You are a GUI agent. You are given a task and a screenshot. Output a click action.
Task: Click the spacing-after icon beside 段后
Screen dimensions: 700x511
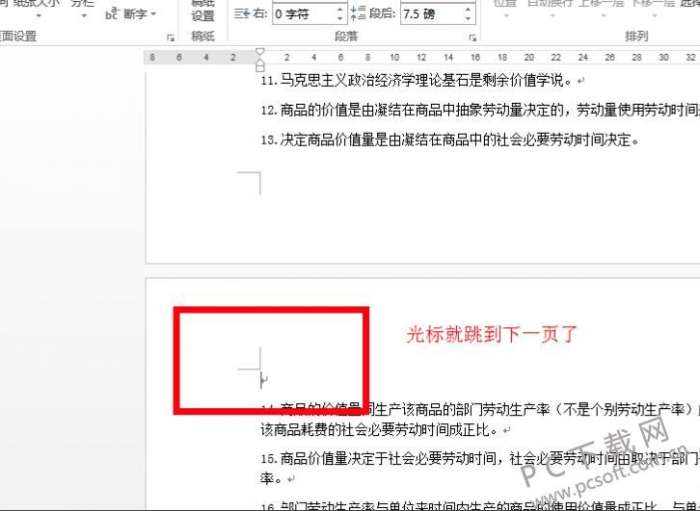click(358, 14)
